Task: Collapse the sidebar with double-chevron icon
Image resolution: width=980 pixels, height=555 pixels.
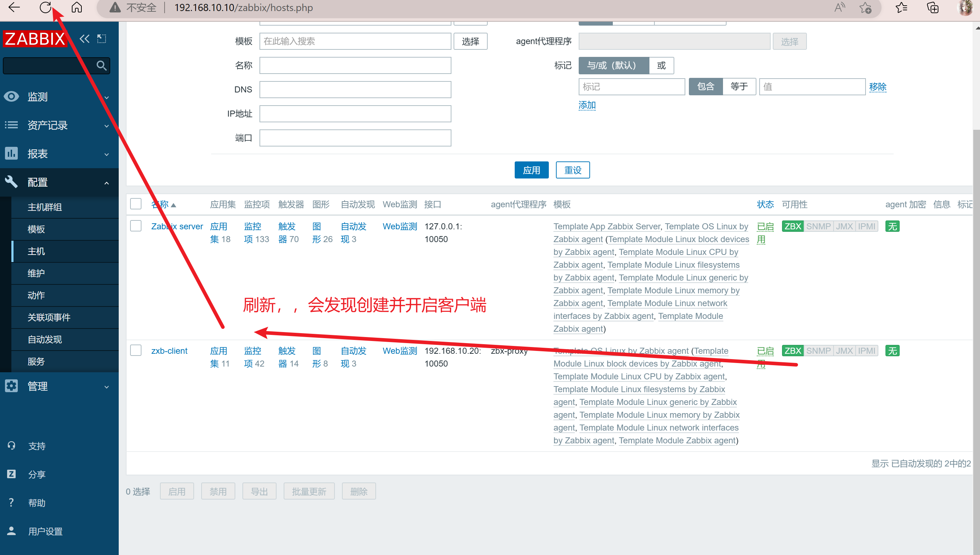Action: (84, 38)
